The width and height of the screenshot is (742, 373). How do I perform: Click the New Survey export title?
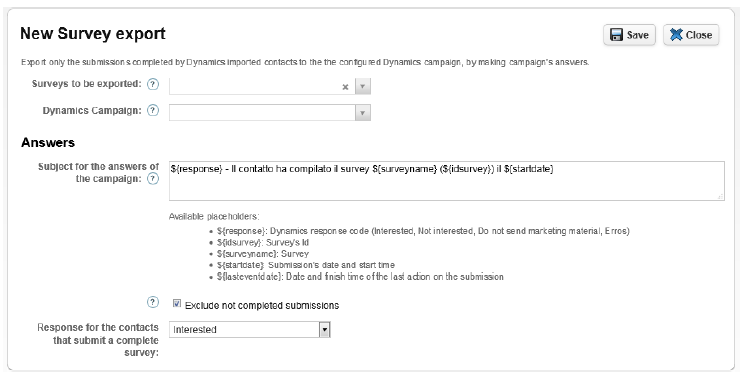pos(93,34)
